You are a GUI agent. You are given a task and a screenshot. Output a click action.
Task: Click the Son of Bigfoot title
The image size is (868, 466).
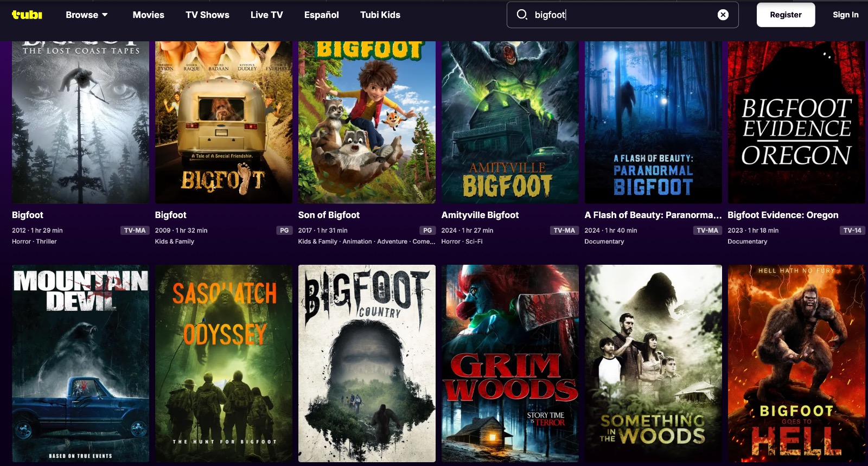(329, 215)
